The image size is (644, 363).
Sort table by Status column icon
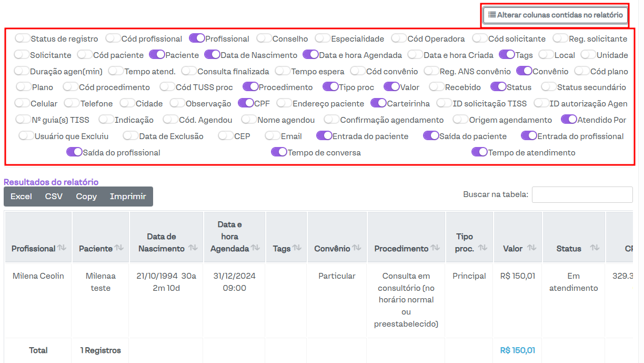[x=595, y=248]
